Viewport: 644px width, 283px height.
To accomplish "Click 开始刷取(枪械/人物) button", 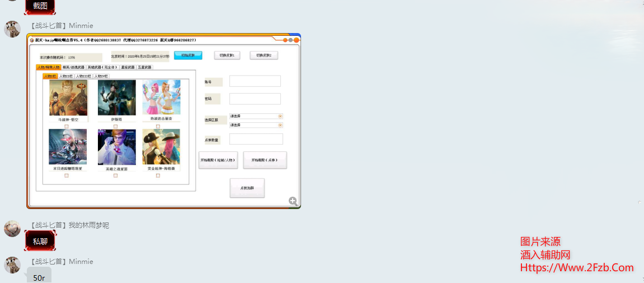I will click(x=218, y=160).
